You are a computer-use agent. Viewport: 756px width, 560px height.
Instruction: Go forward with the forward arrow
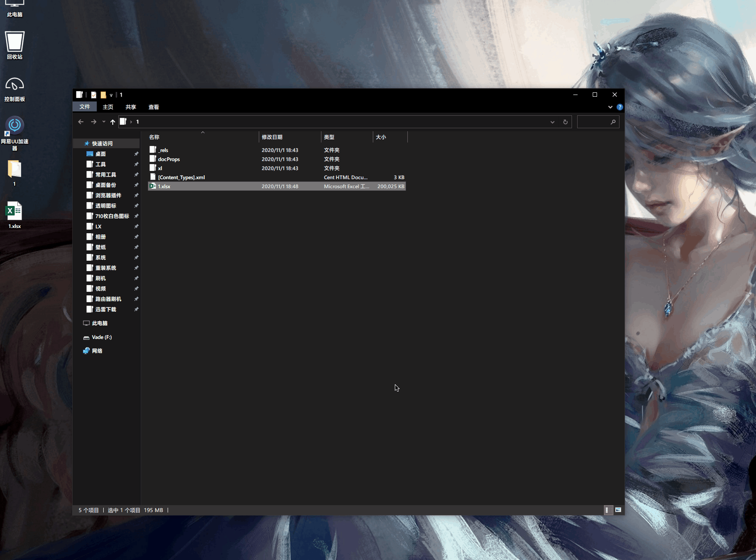(93, 122)
